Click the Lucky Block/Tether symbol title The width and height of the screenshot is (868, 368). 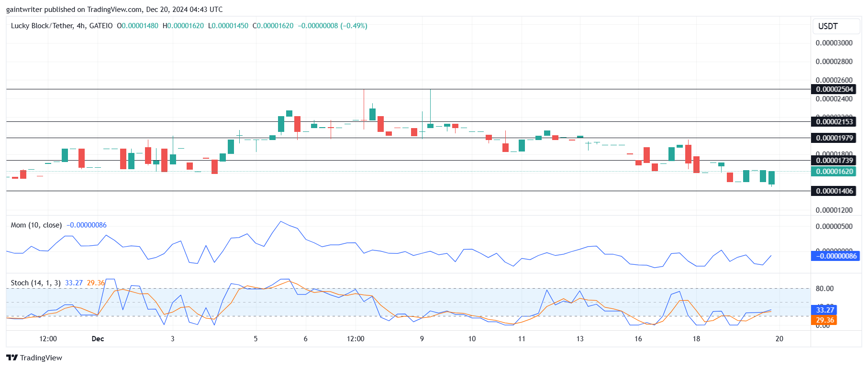[x=62, y=26]
